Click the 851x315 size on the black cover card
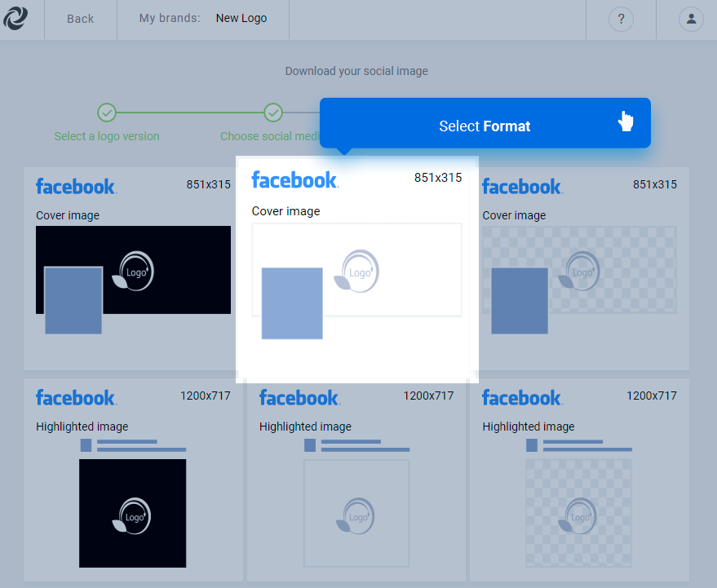Image resolution: width=717 pixels, height=588 pixels. click(x=209, y=185)
